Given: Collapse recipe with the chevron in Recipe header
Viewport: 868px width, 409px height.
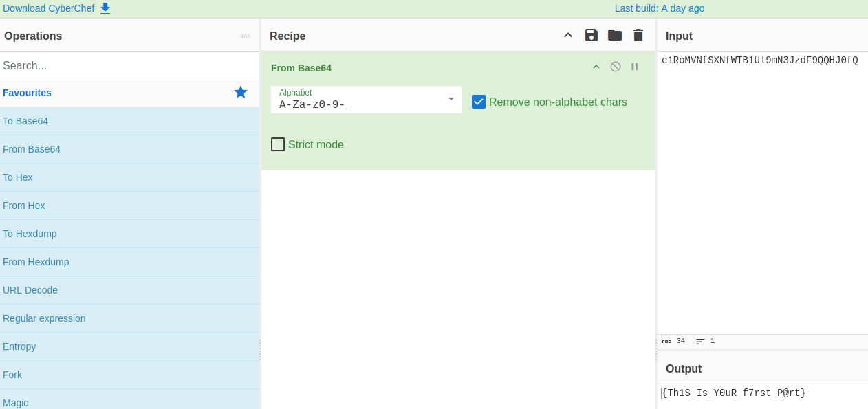Looking at the screenshot, I should click(568, 35).
